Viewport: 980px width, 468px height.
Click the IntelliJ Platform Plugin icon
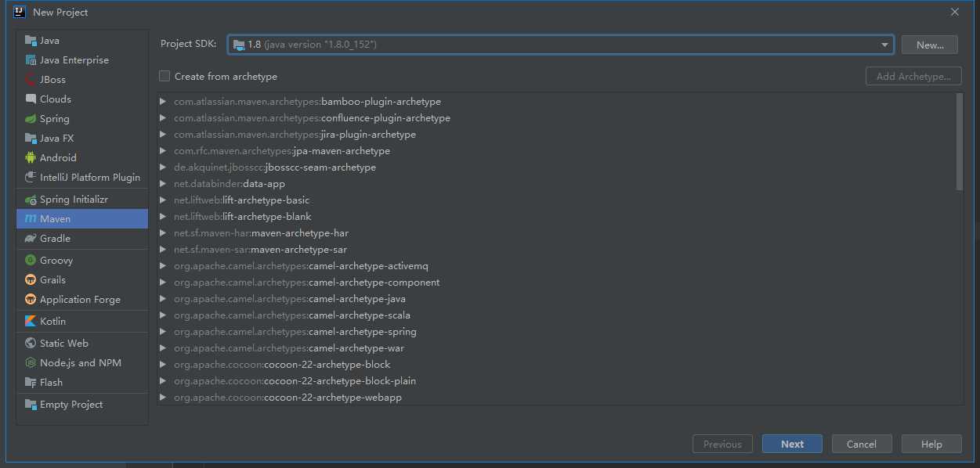31,178
